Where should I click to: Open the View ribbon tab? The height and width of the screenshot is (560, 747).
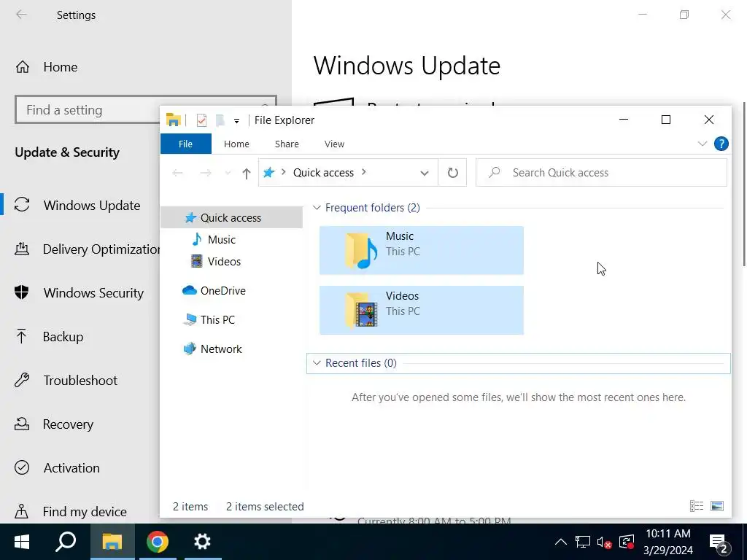pyautogui.click(x=334, y=144)
